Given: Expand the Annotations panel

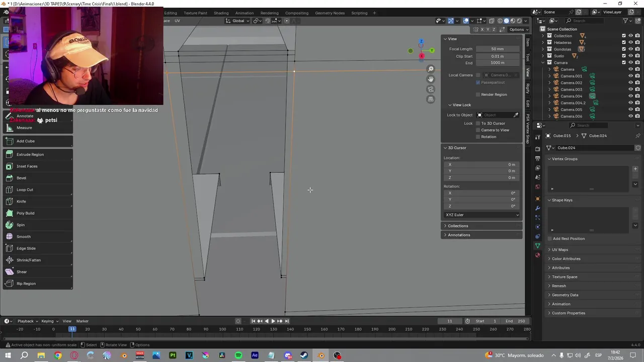Looking at the screenshot, I should click(x=481, y=235).
